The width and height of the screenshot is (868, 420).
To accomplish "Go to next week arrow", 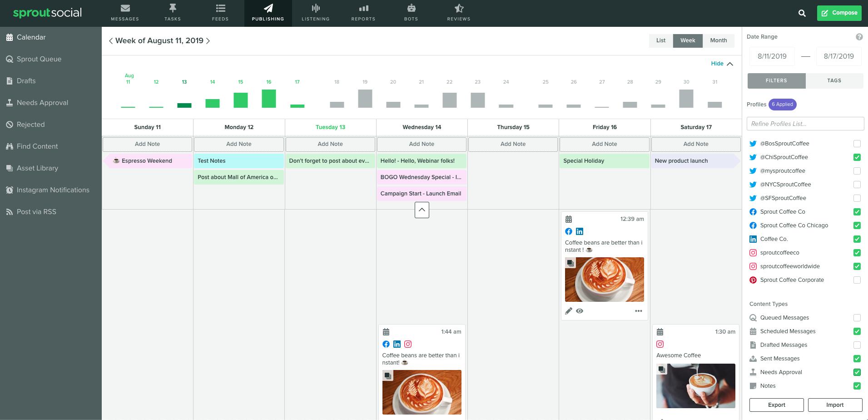I will [x=208, y=41].
